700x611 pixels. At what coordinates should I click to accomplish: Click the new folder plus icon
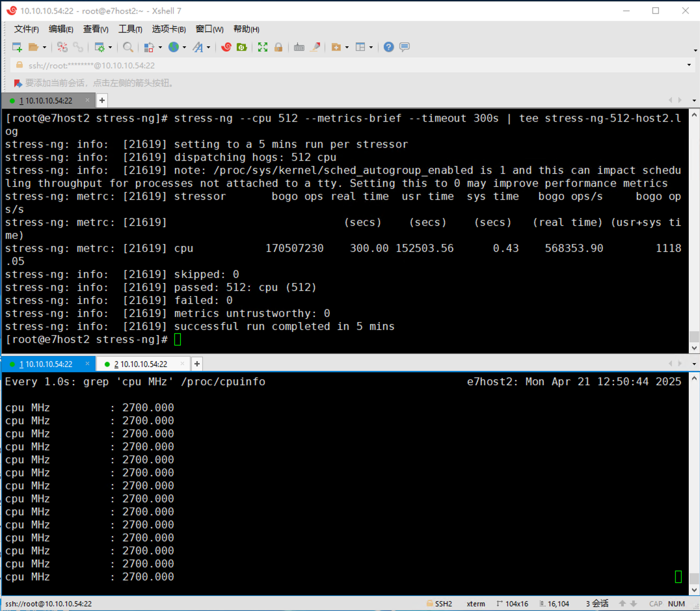pyautogui.click(x=336, y=47)
